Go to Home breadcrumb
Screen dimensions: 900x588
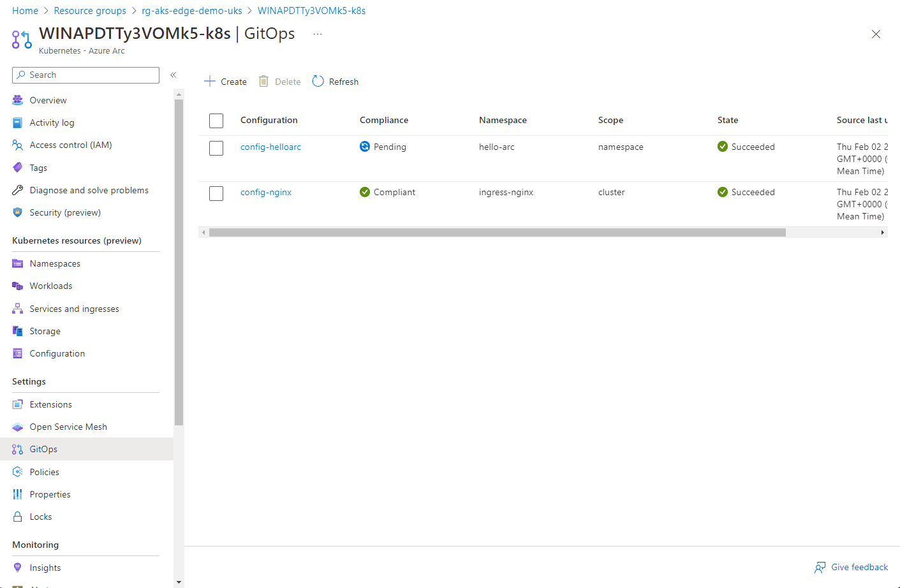[25, 11]
